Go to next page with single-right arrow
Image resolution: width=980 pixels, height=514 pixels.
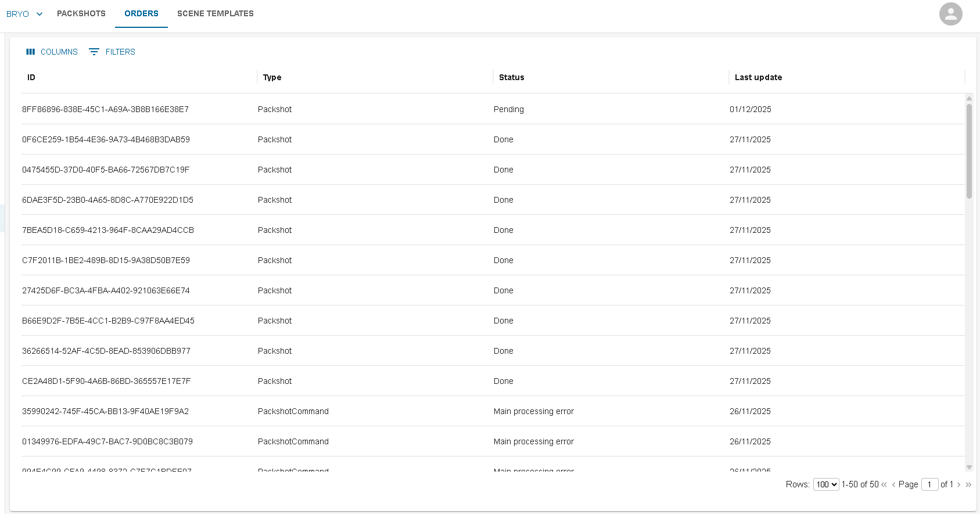(959, 484)
